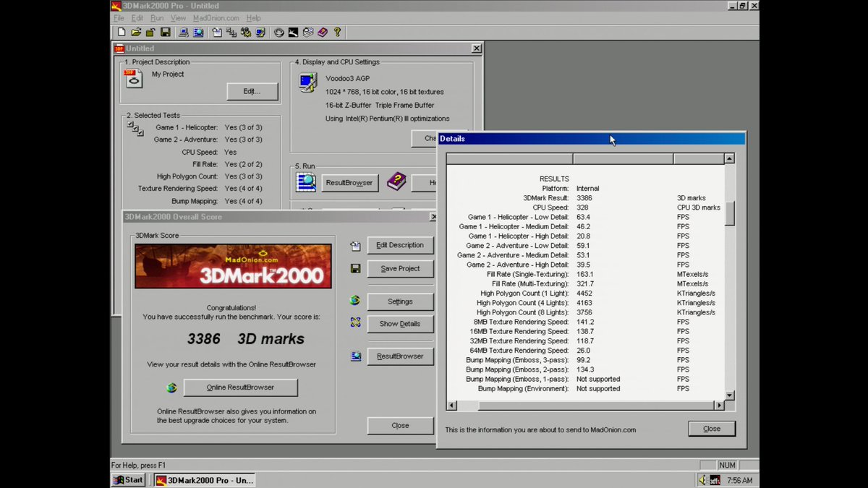Click the grey disc toolbar icon

coord(279,33)
